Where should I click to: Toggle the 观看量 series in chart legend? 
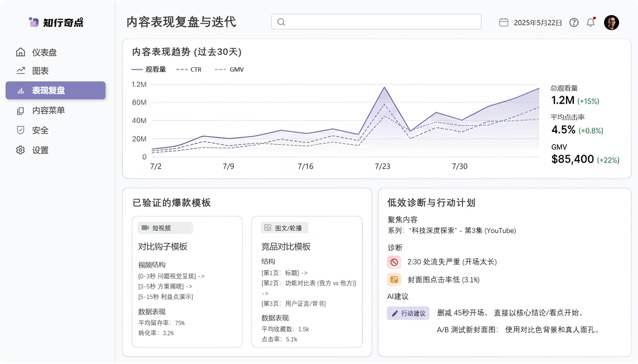149,69
